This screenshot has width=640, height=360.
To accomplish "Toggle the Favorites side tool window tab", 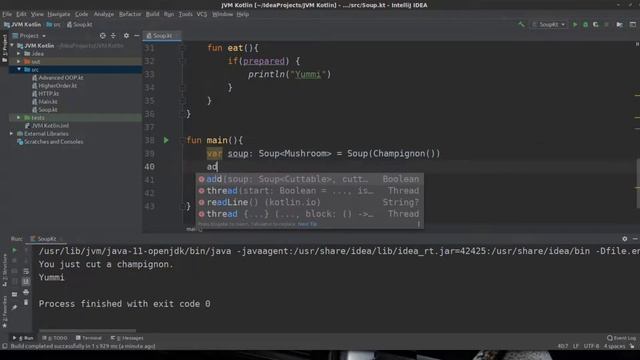I will (x=4, y=312).
